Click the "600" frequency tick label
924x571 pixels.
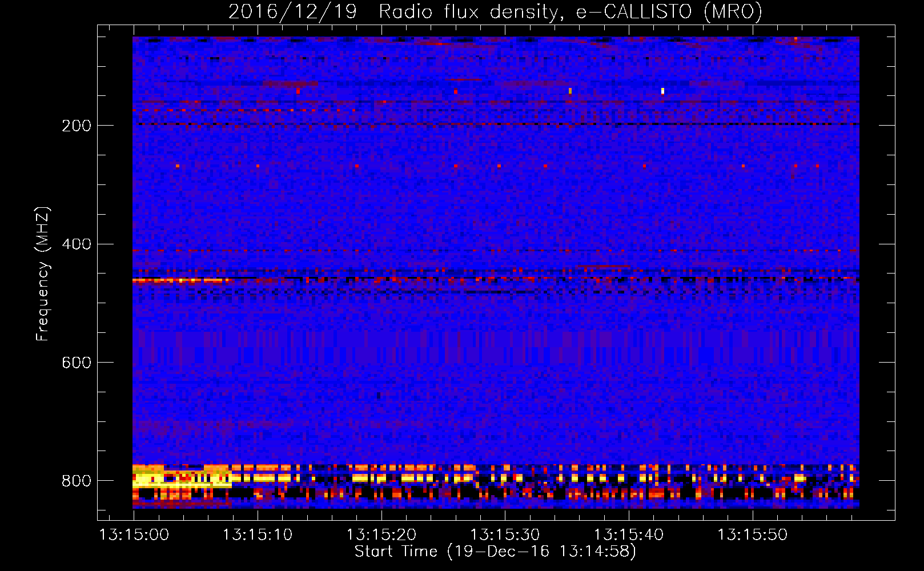[x=77, y=363]
